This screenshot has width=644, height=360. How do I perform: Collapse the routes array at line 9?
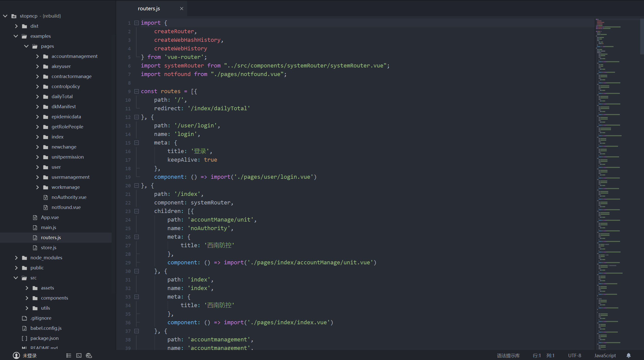(137, 91)
